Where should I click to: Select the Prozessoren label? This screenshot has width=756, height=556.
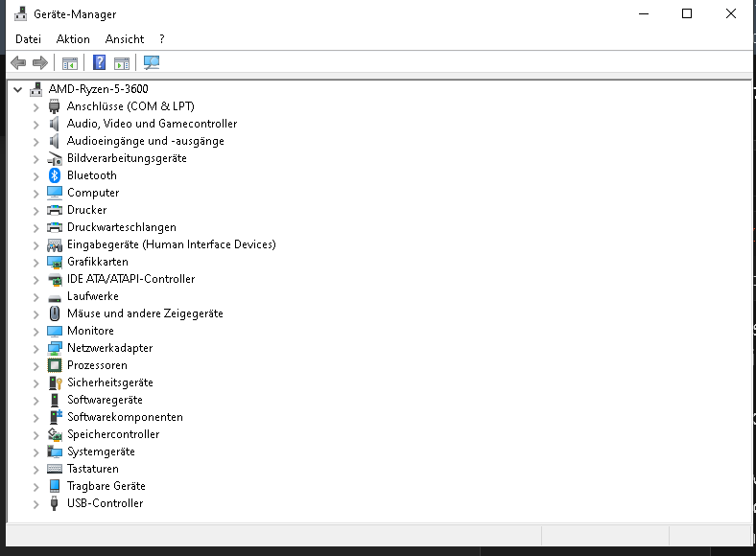(x=97, y=365)
